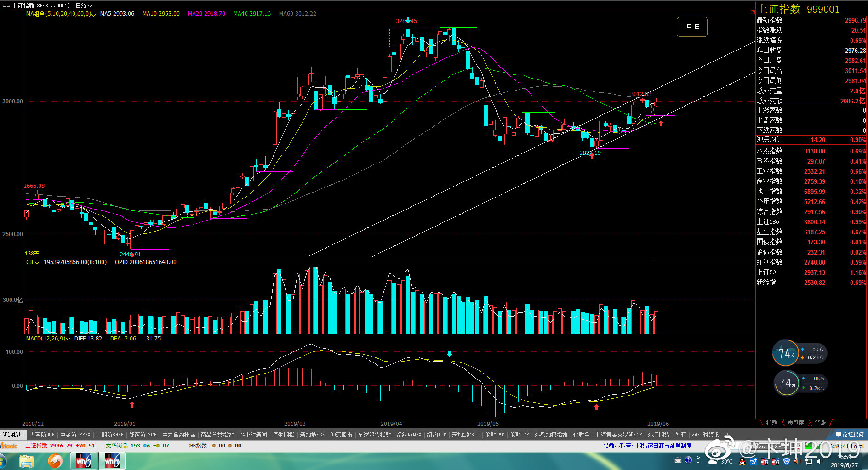Select the 上证180 row
868x470 pixels.
tap(811, 222)
